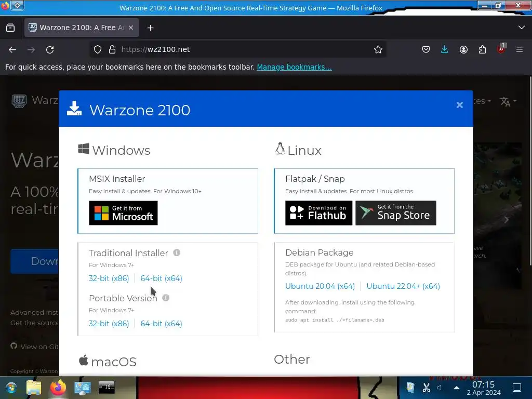Click the show desktop button in the tray
This screenshot has width=532, height=399.
(x=517, y=387)
